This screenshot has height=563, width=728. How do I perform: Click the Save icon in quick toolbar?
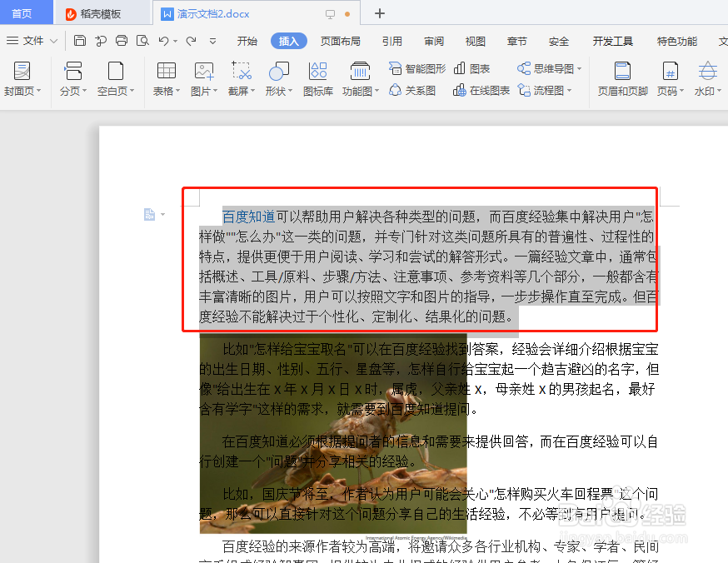click(79, 41)
